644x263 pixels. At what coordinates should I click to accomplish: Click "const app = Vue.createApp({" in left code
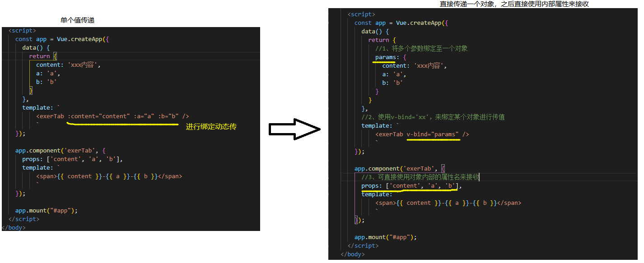(x=62, y=39)
